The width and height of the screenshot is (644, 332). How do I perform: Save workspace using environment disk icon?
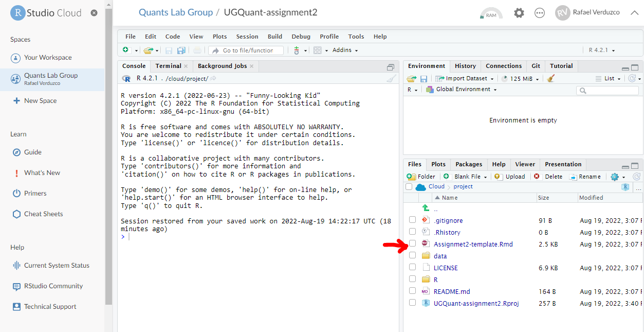coord(424,79)
